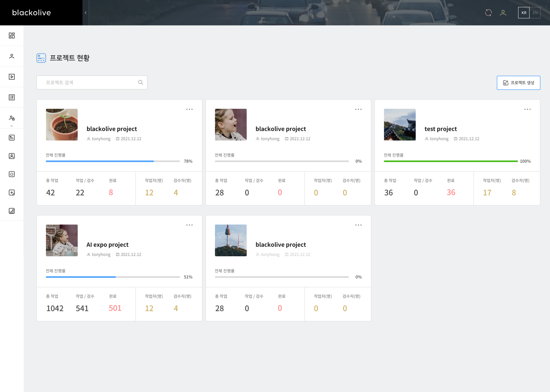The width and height of the screenshot is (550, 392).
Task: Click the 프로젝트 생성 button
Action: coord(518,83)
